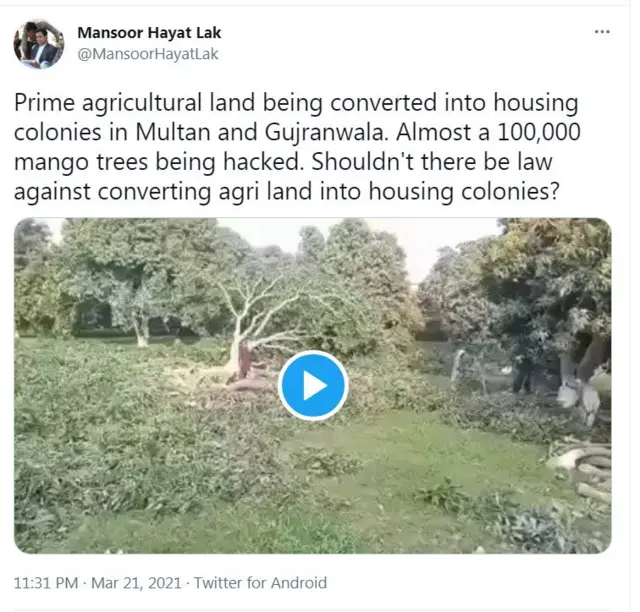Click 'Shouldn't there be law' in the tweet
This screenshot has width=640, height=612.
(432, 162)
